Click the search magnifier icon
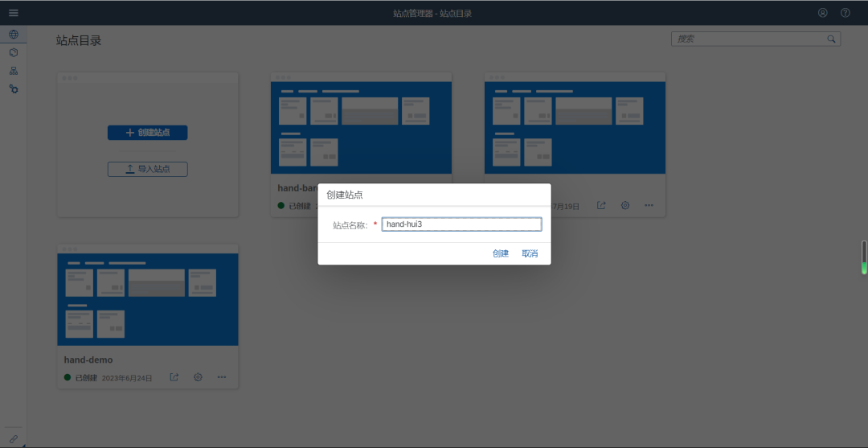This screenshot has width=868, height=448. point(831,39)
